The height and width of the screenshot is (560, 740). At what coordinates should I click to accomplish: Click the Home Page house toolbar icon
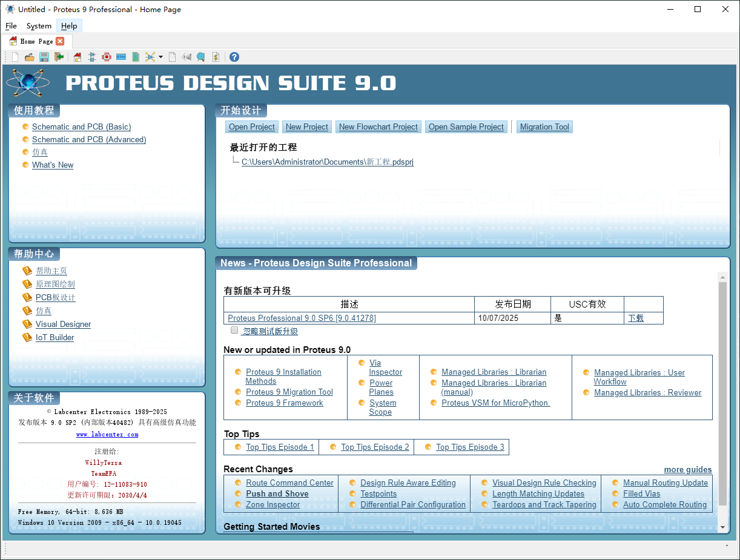[78, 57]
